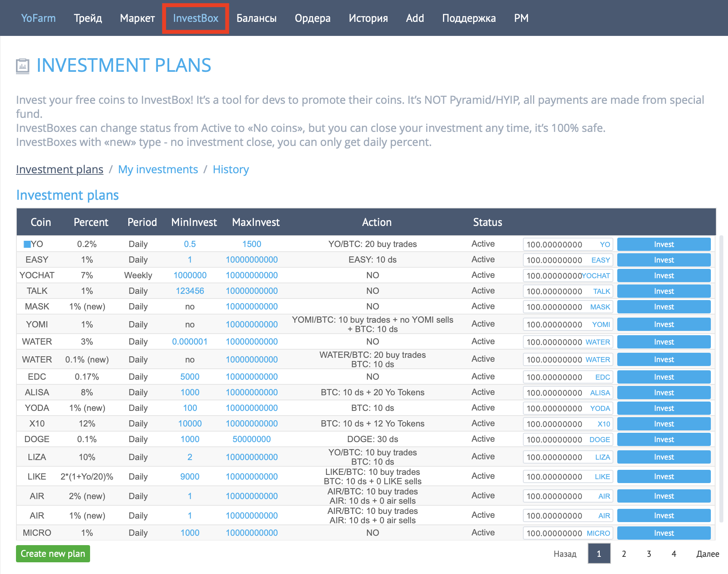Click the MICRO amount input field

click(x=568, y=533)
